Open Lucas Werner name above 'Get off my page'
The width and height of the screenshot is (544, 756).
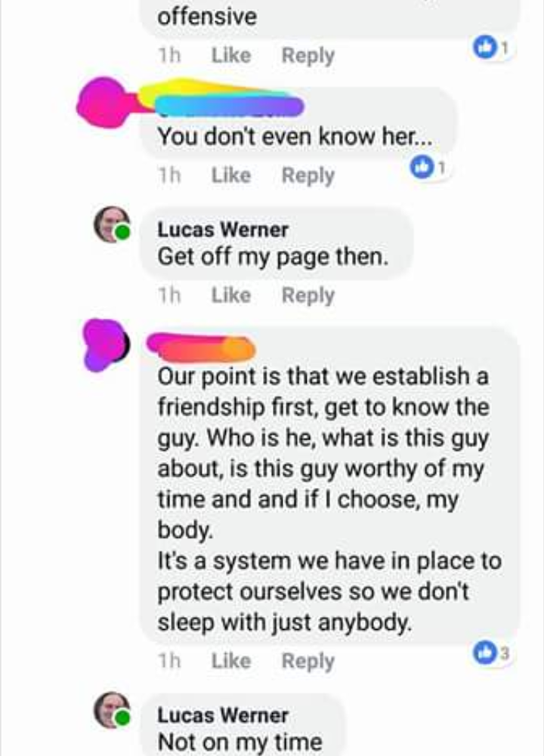(223, 230)
